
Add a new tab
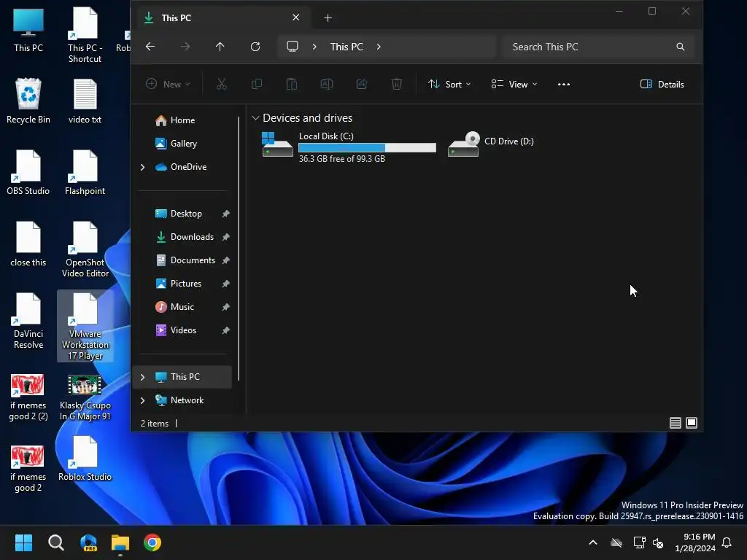coord(328,18)
